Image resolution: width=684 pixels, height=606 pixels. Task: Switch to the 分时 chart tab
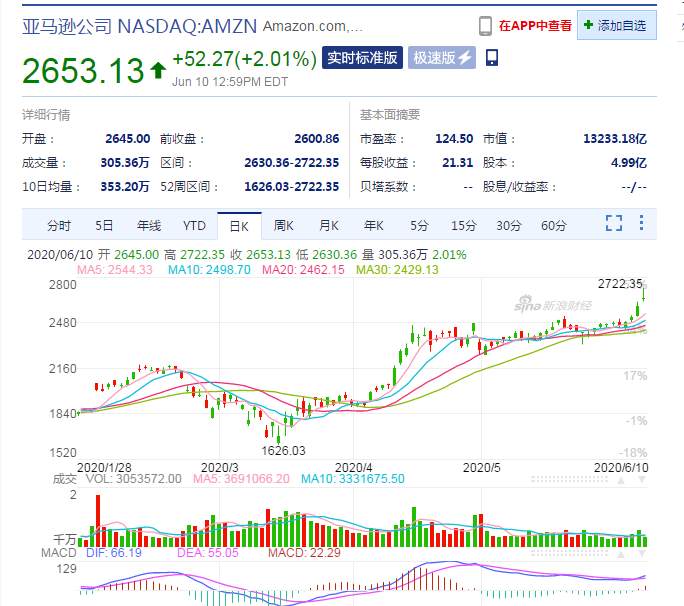pyautogui.click(x=59, y=226)
